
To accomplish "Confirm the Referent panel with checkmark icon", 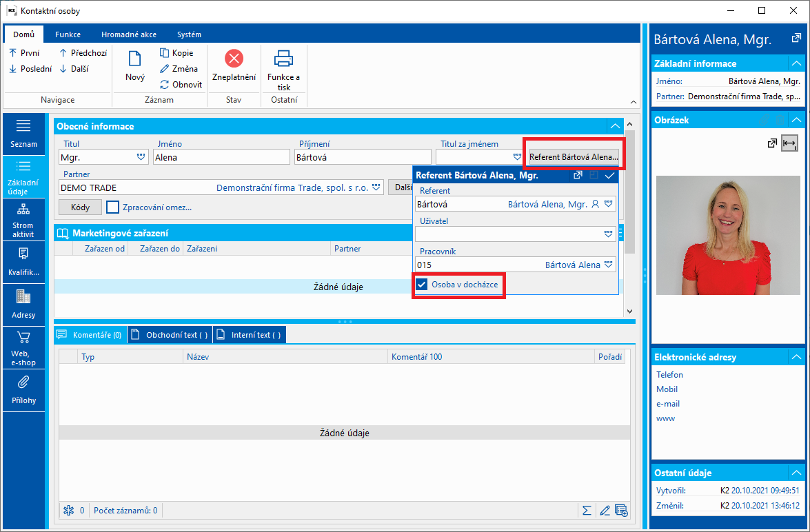I will pyautogui.click(x=609, y=176).
